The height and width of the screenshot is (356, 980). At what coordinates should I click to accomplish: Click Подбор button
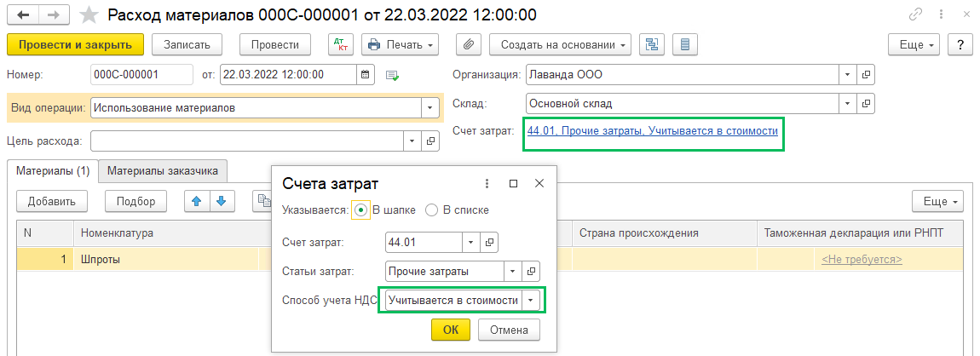click(x=135, y=201)
